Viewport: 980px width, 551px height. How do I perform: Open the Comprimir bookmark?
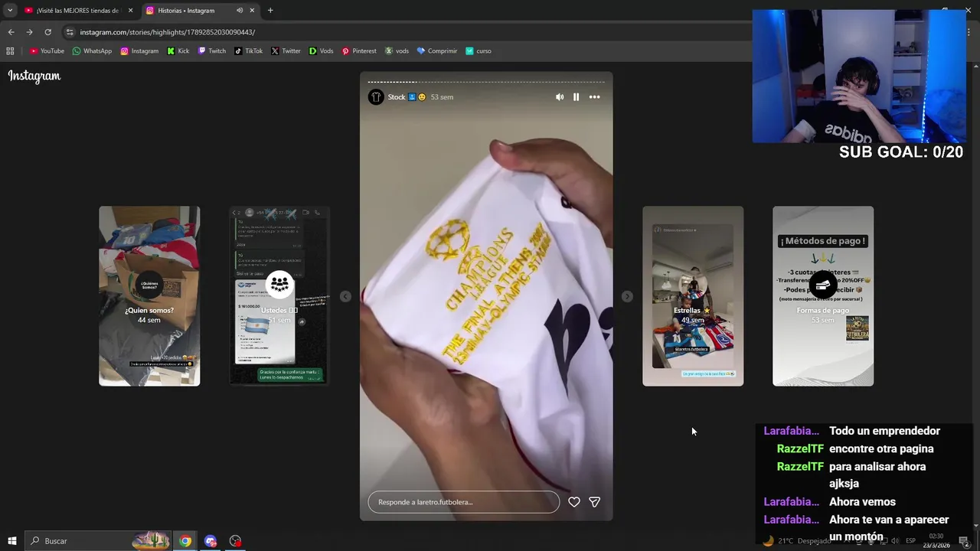(436, 51)
